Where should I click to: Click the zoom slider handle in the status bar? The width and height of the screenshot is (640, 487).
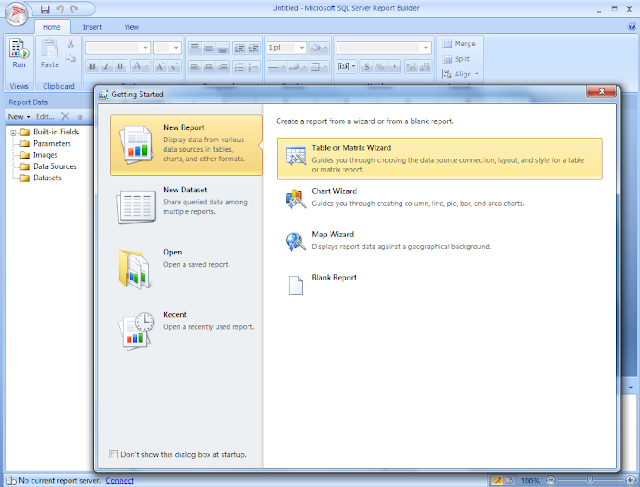(x=589, y=480)
